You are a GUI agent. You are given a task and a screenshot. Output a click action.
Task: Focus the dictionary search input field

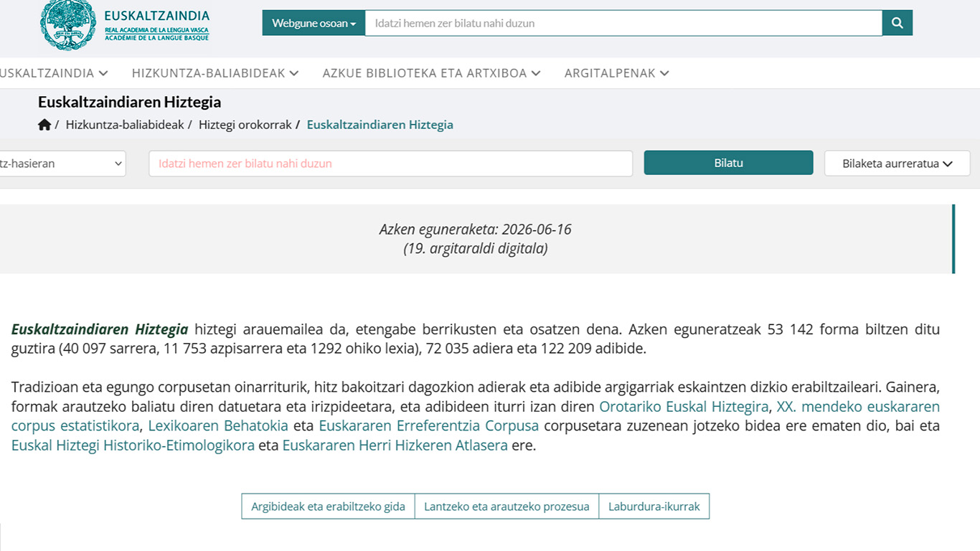coord(391,164)
